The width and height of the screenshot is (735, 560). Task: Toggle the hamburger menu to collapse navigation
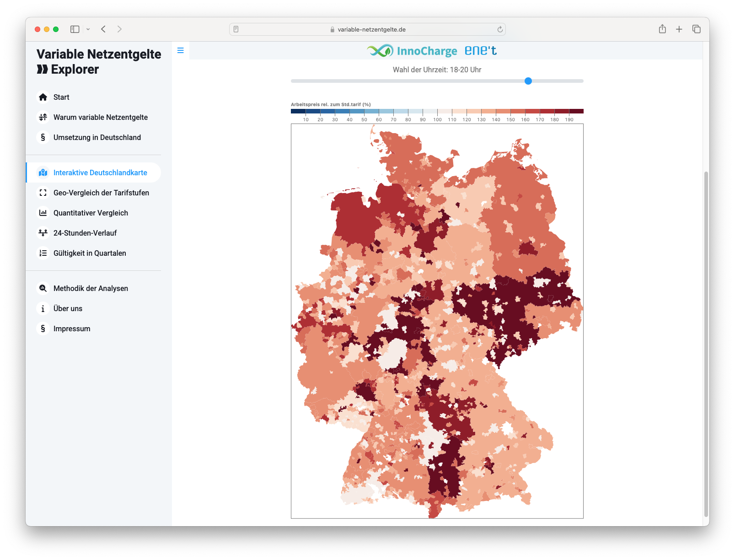(x=181, y=50)
